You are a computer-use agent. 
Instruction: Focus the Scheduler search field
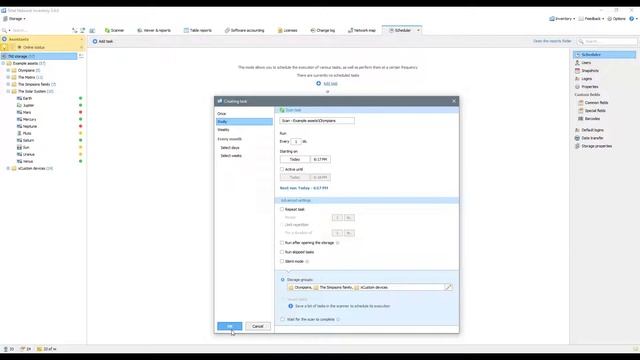tap(607, 41)
